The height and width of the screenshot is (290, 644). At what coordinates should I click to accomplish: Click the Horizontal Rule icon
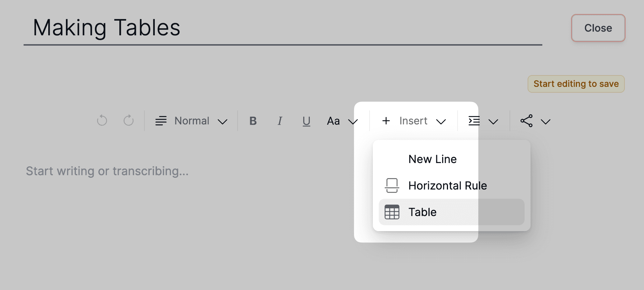(x=392, y=185)
